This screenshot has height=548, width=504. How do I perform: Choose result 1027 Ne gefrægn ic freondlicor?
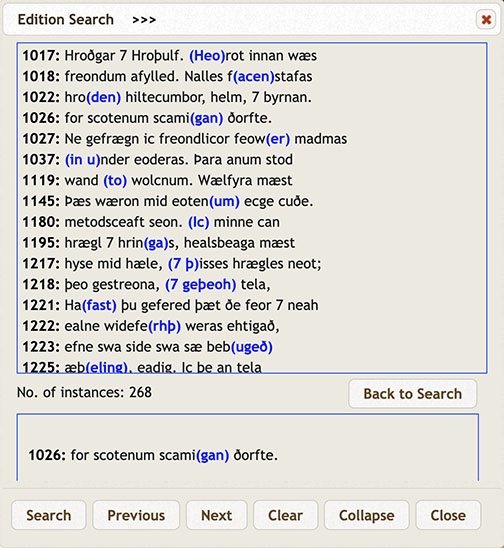pos(185,139)
